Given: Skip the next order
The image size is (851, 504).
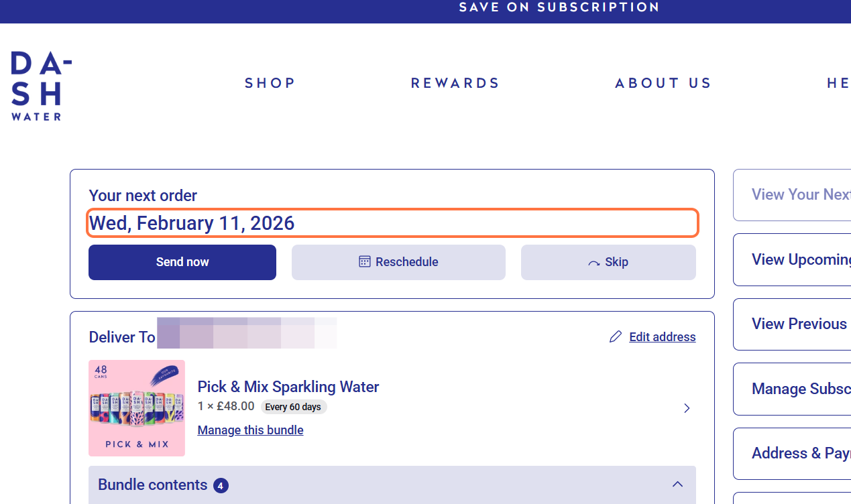Looking at the screenshot, I should (x=608, y=262).
